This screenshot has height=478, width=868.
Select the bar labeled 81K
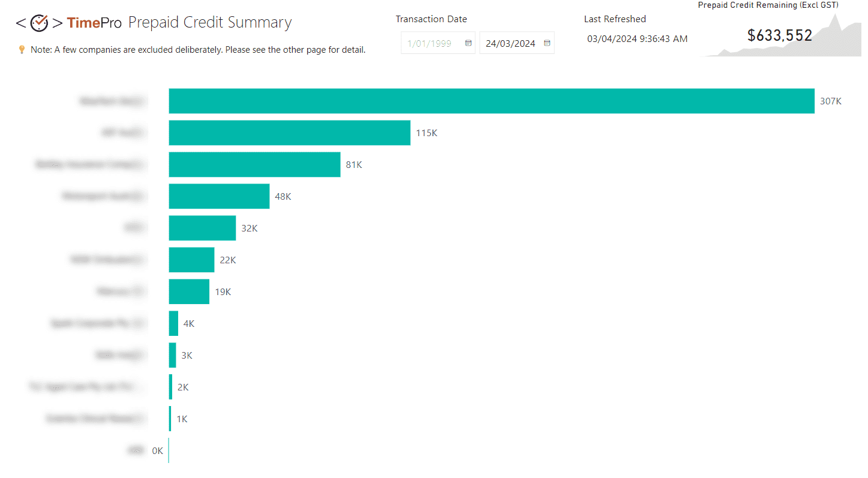click(x=254, y=164)
